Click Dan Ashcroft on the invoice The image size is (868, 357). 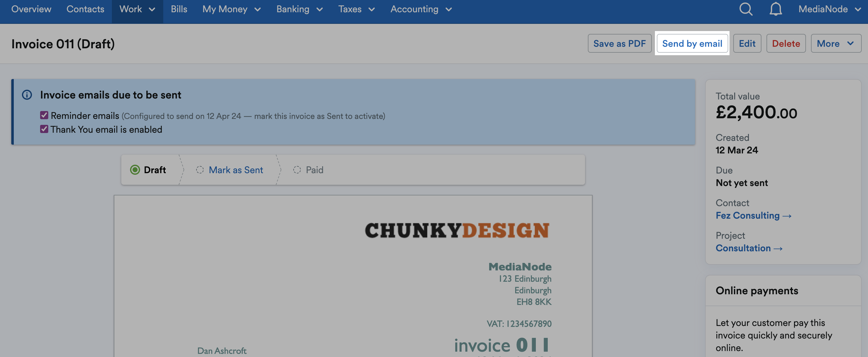(222, 351)
